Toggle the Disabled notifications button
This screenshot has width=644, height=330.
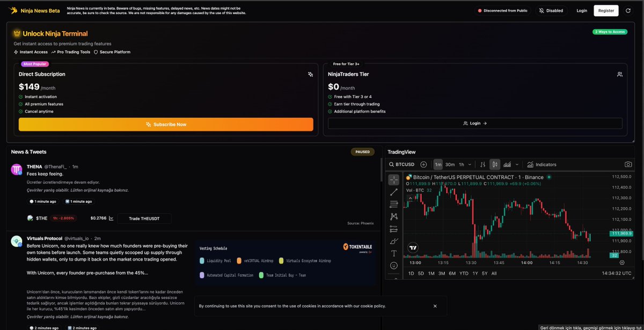tap(551, 10)
